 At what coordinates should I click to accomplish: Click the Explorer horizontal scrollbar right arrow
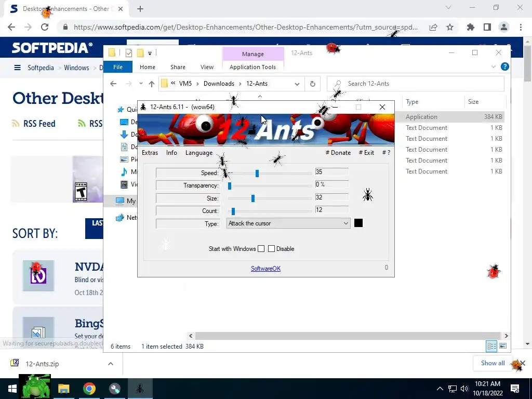[x=506, y=336]
